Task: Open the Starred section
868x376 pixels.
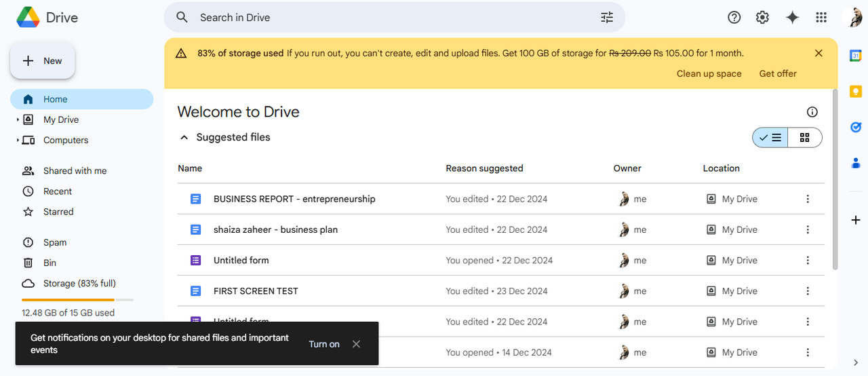Action: 58,212
